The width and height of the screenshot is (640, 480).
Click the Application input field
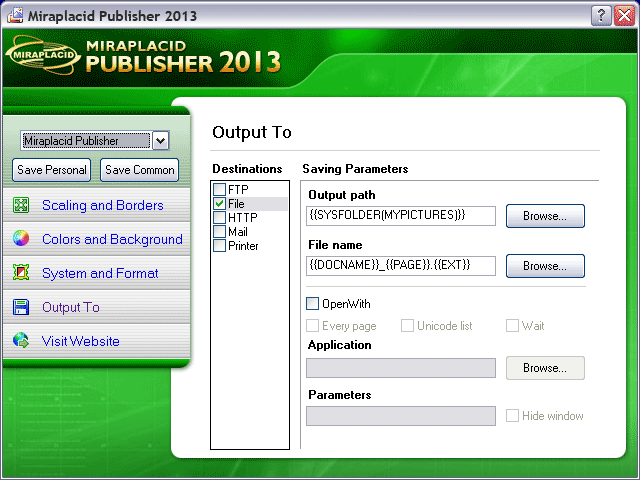pyautogui.click(x=401, y=368)
